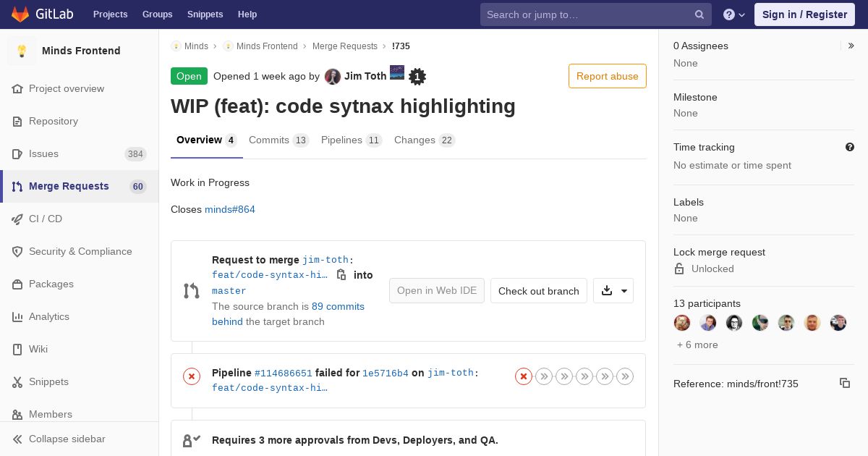The height and width of the screenshot is (456, 868).
Task: Click the Check out branch button
Action: coord(539,291)
